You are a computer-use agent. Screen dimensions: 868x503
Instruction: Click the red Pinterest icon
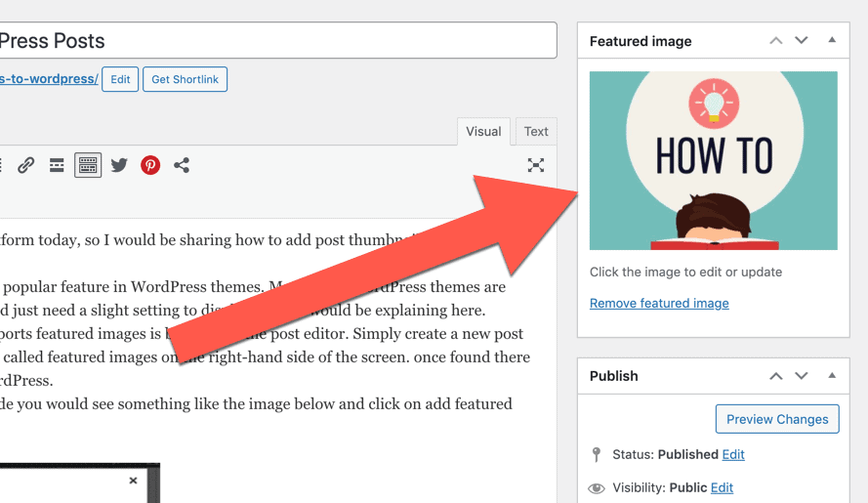tap(150, 165)
